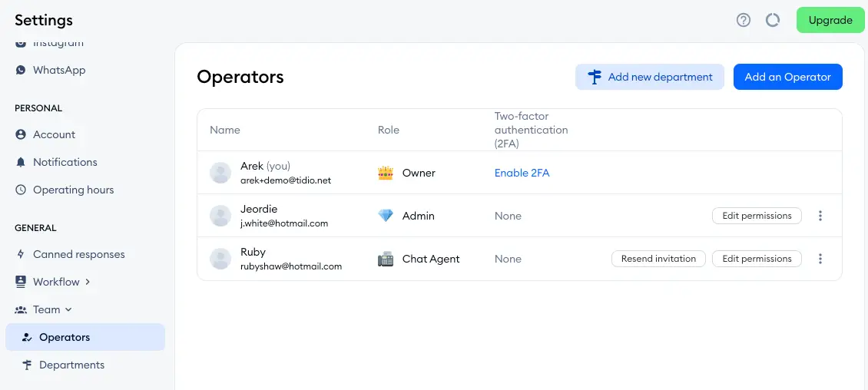Viewport: 868px width, 390px height.
Task: Click the help question mark icon
Action: click(743, 21)
